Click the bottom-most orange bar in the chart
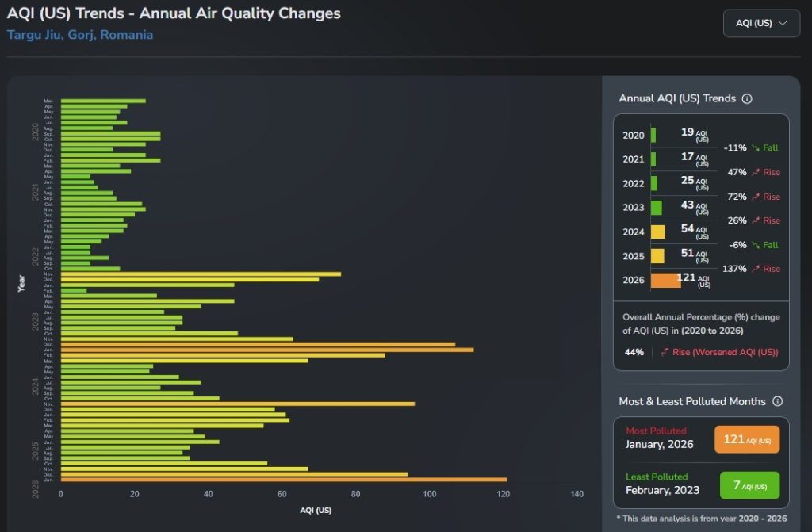 click(283, 480)
